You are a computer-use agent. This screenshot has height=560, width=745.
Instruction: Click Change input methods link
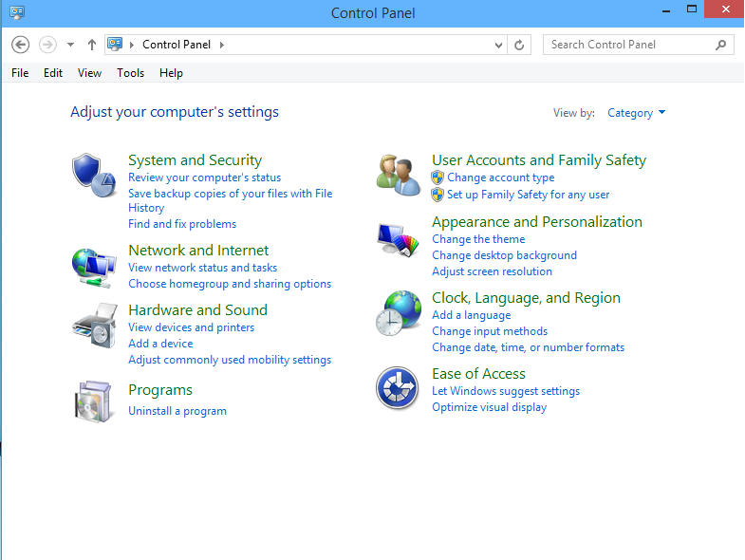490,331
